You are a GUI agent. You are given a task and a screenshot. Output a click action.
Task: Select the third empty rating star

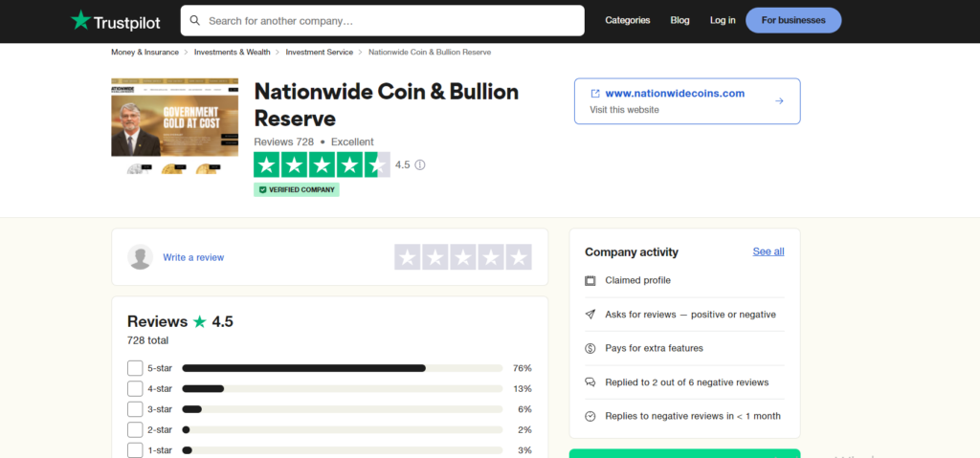(x=463, y=257)
